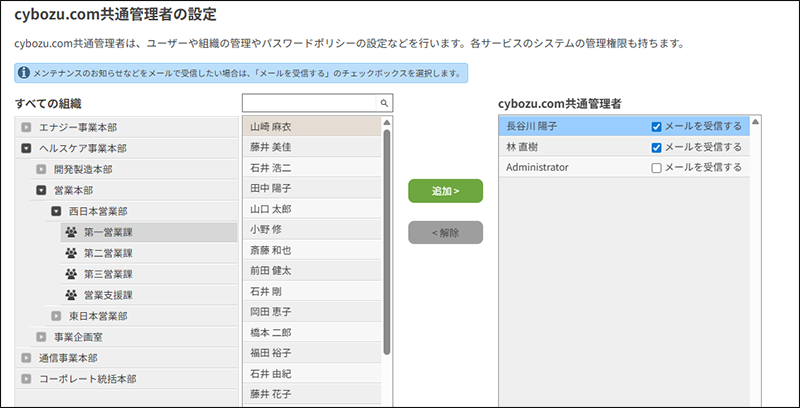Select 第一営業課 in the organization tree
This screenshot has height=408, width=800.
pyautogui.click(x=149, y=233)
